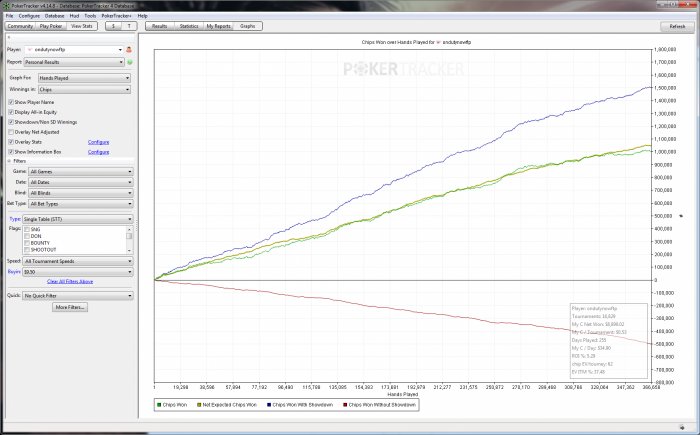
Task: Click the PokerTracker app icon in title bar
Action: (6, 6)
